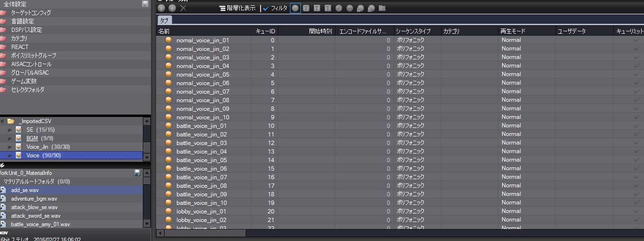Click the second T filter icon
The width and height of the screenshot is (644, 241).
coord(317,8)
